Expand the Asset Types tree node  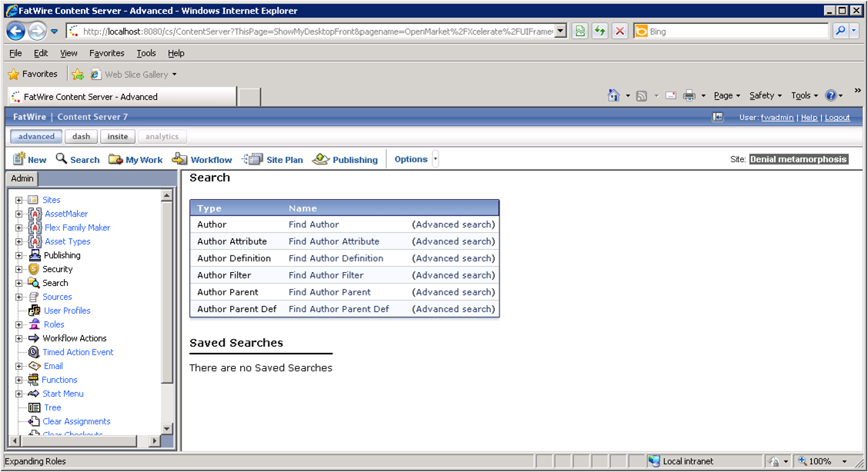[18, 241]
